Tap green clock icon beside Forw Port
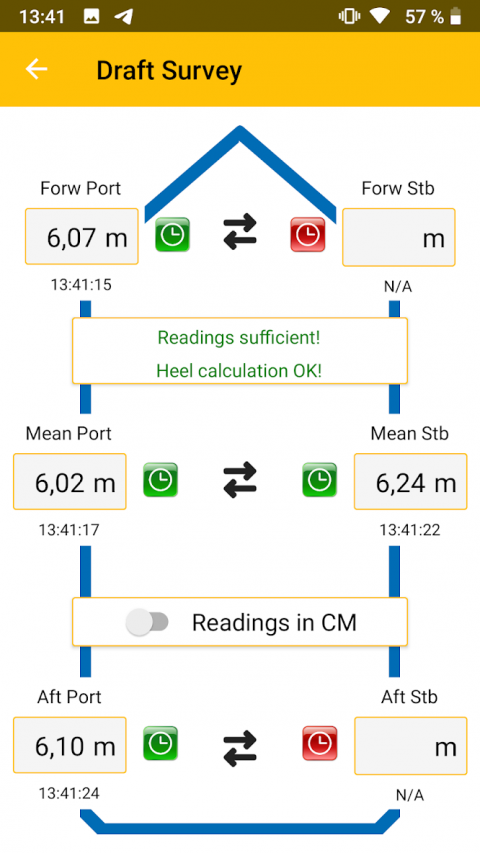480x853 pixels. [x=173, y=234]
